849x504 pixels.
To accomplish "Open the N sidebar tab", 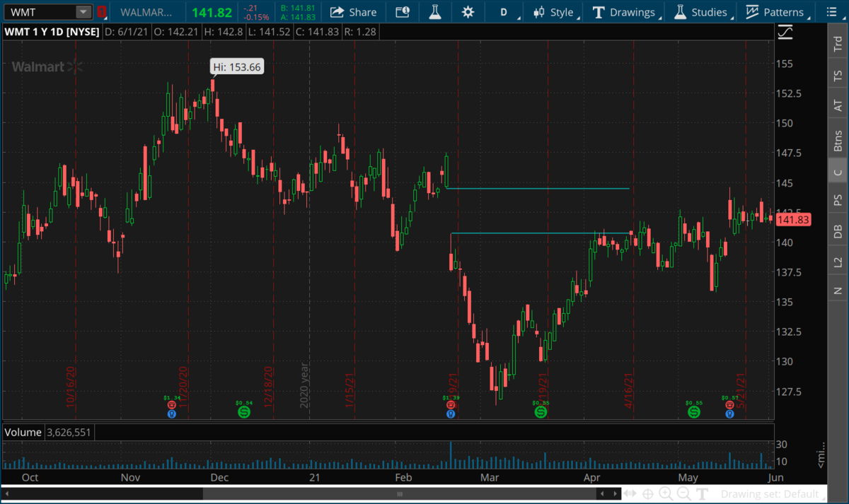I will [838, 290].
